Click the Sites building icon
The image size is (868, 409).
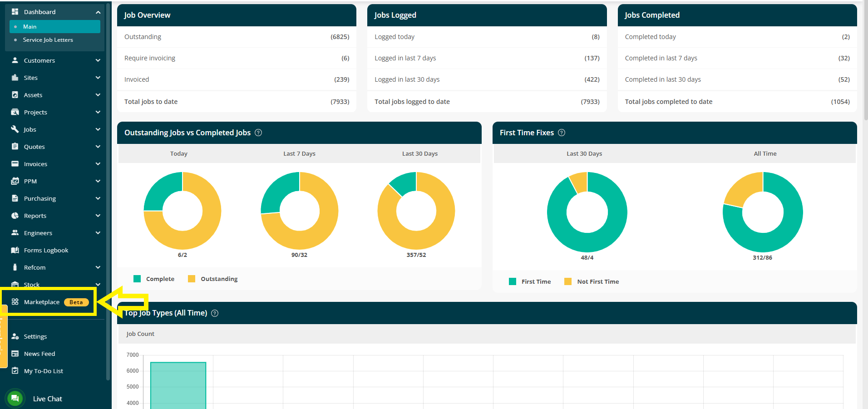point(15,78)
